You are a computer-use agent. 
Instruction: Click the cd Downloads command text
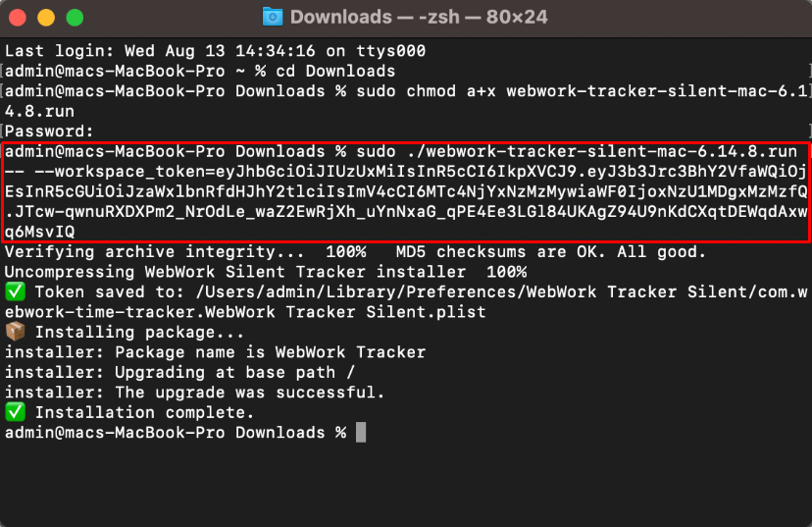coord(335,71)
